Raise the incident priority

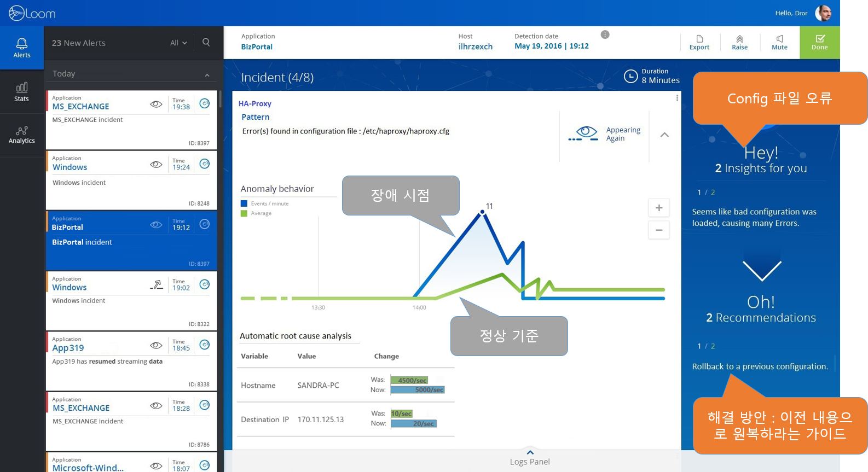point(739,43)
